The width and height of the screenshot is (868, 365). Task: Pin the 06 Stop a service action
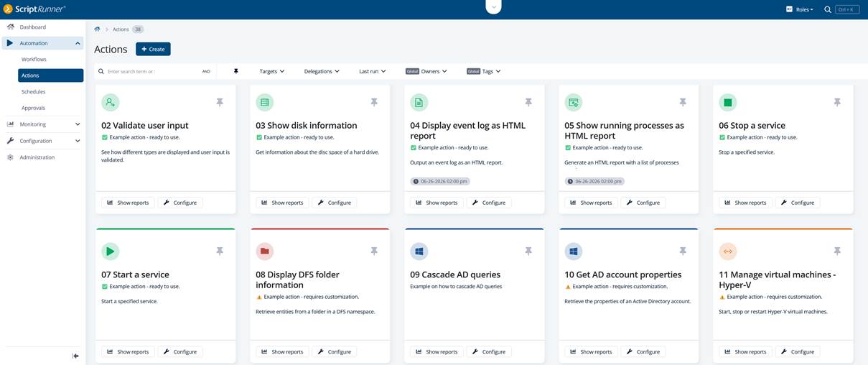click(x=837, y=103)
